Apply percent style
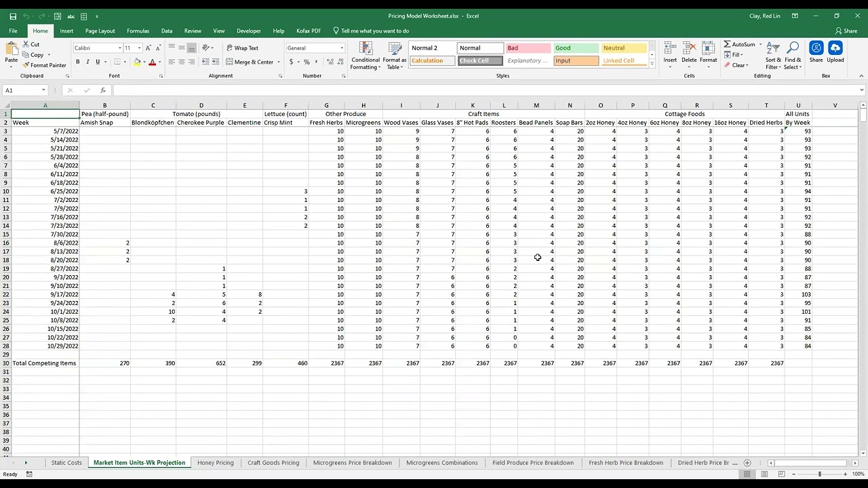The image size is (868, 488). (307, 62)
